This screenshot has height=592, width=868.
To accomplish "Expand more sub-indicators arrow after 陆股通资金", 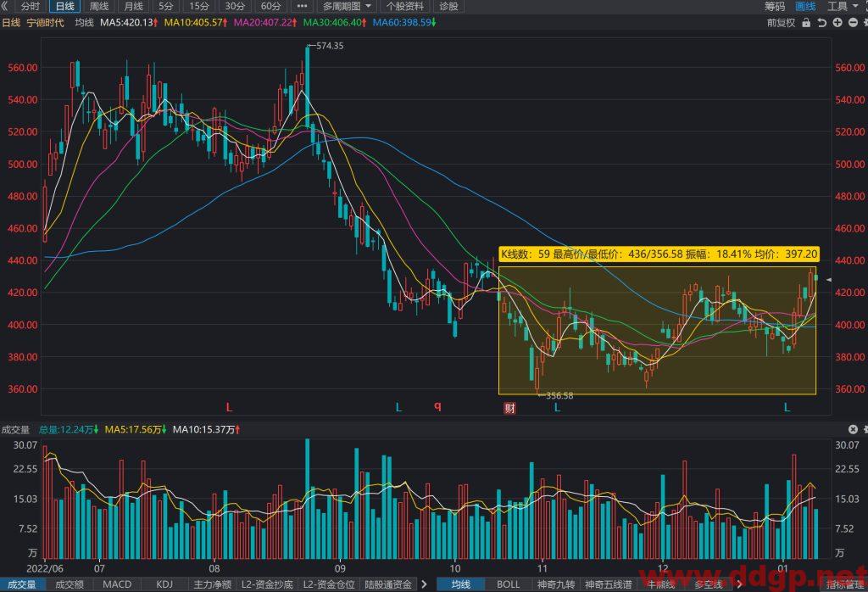I will point(424,584).
